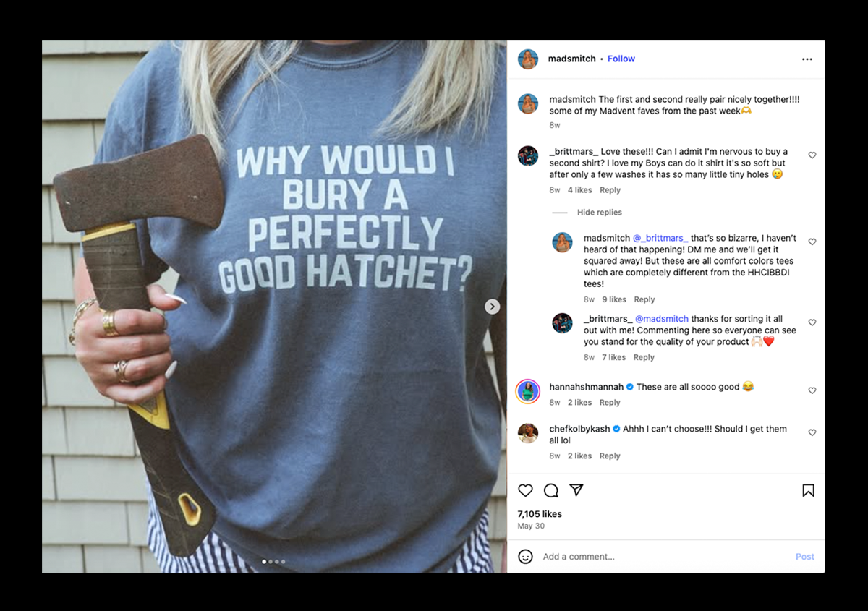This screenshot has width=868, height=611.
Task: Open the comment bubble icon
Action: click(x=551, y=490)
